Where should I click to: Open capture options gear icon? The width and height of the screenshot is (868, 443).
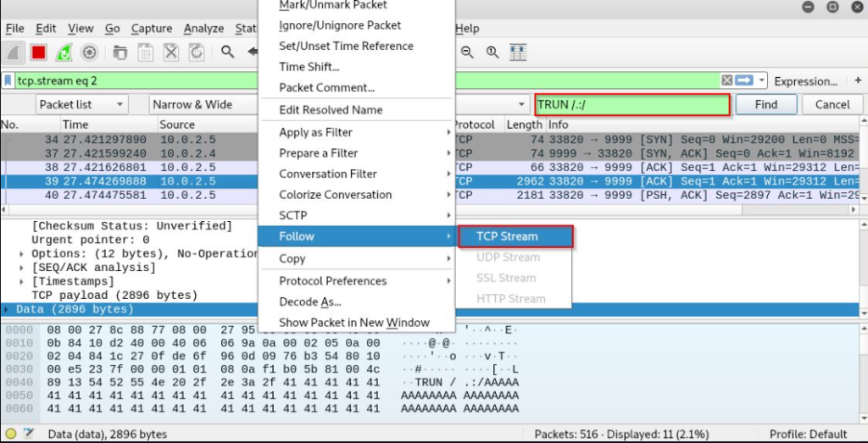pyautogui.click(x=89, y=53)
